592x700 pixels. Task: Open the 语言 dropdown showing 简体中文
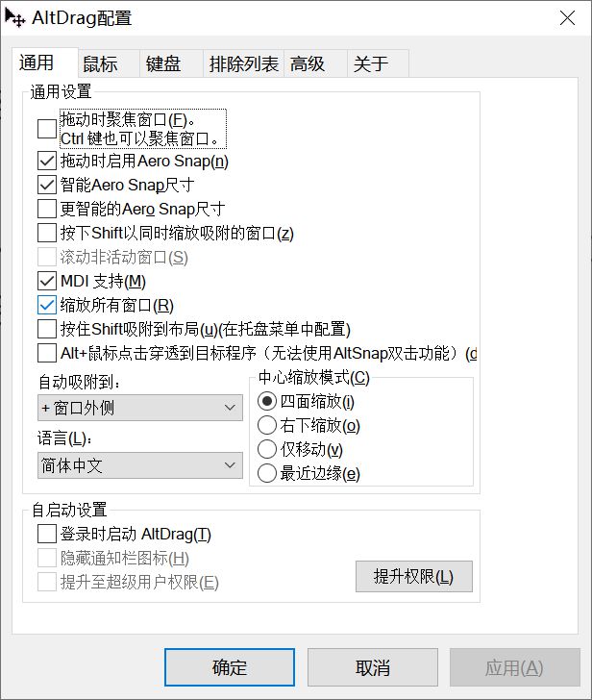(140, 465)
